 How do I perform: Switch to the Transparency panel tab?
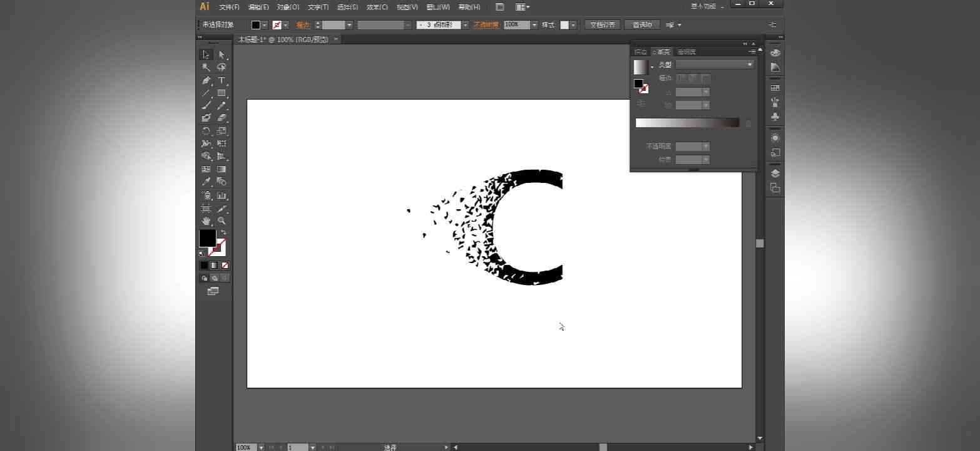pos(686,52)
